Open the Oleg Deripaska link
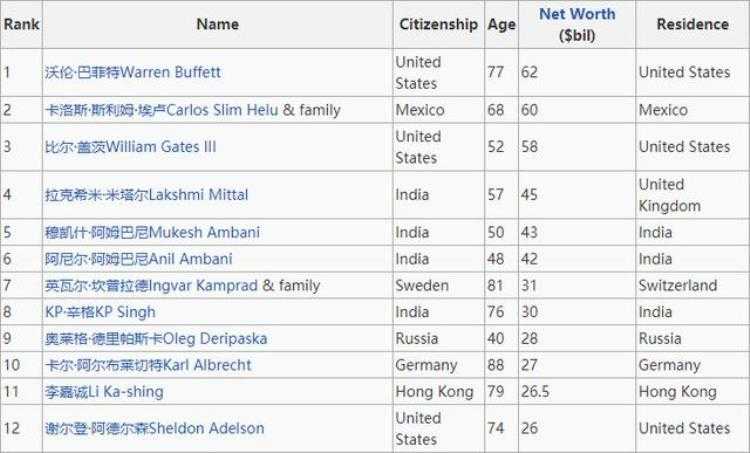Image resolution: width=750 pixels, height=453 pixels. [x=156, y=339]
